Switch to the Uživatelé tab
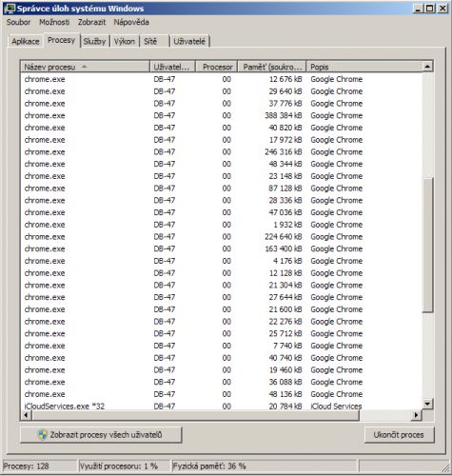The height and width of the screenshot is (476, 452). 189,41
